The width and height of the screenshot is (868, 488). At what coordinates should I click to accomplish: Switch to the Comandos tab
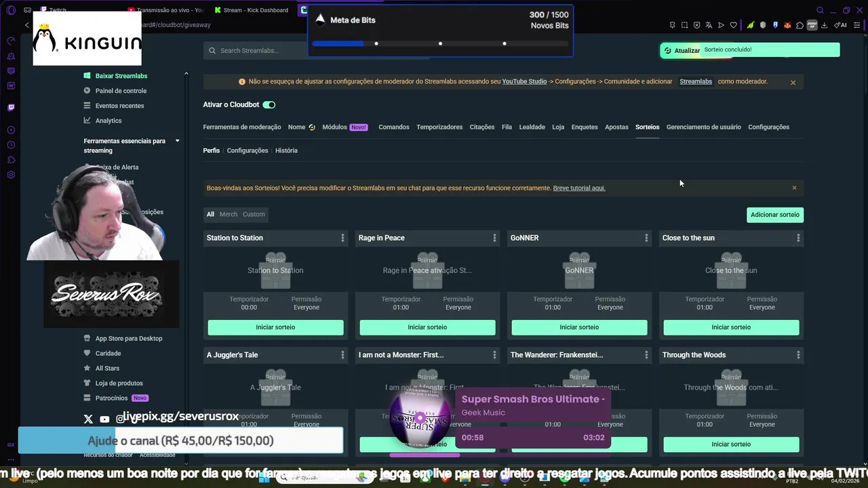pyautogui.click(x=394, y=127)
